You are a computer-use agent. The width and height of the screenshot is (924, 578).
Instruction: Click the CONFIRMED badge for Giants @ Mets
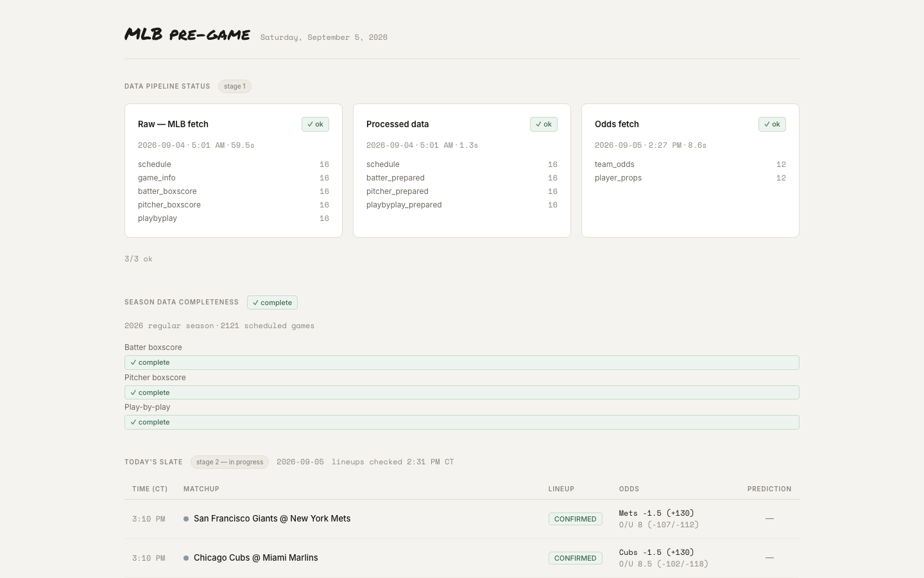click(575, 519)
